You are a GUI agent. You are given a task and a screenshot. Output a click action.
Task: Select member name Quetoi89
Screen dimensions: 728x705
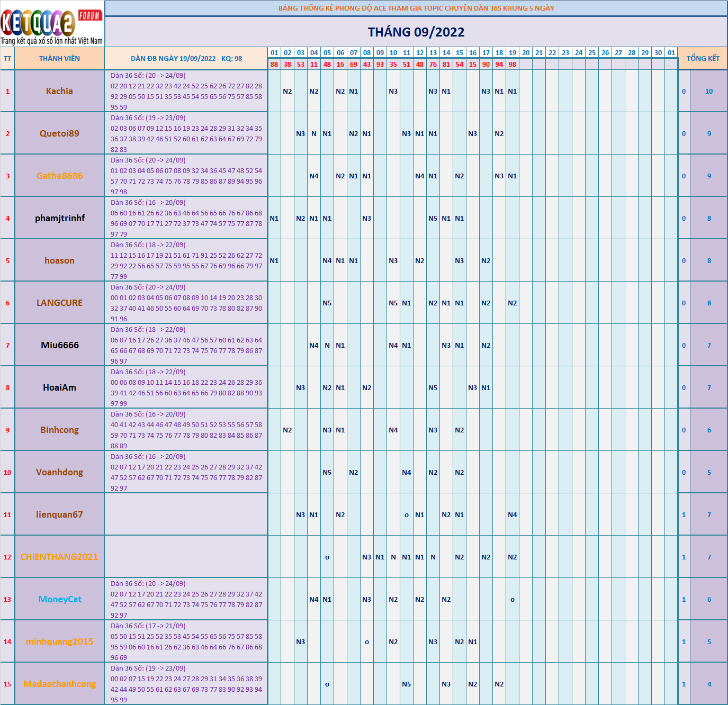tap(59, 133)
